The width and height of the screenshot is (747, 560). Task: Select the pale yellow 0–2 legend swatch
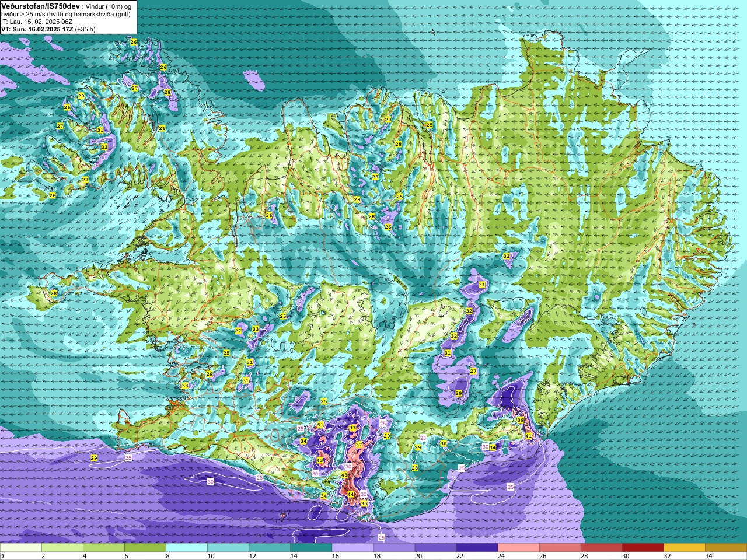[21, 548]
